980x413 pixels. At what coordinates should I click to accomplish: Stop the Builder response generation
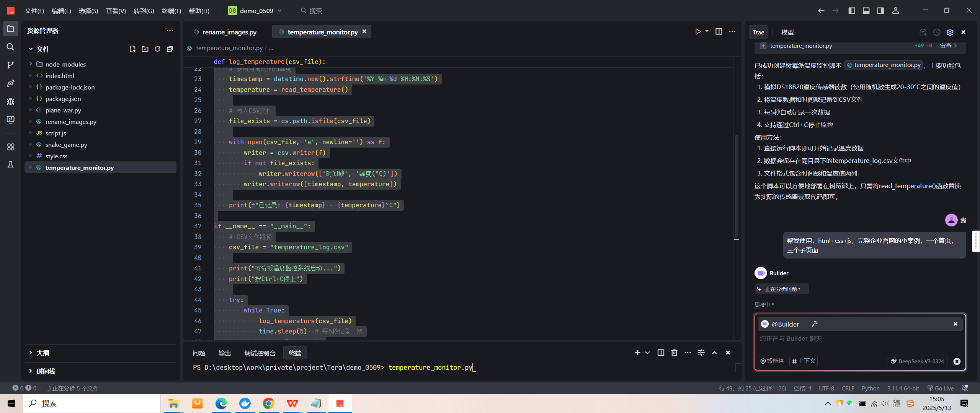[x=957, y=361]
